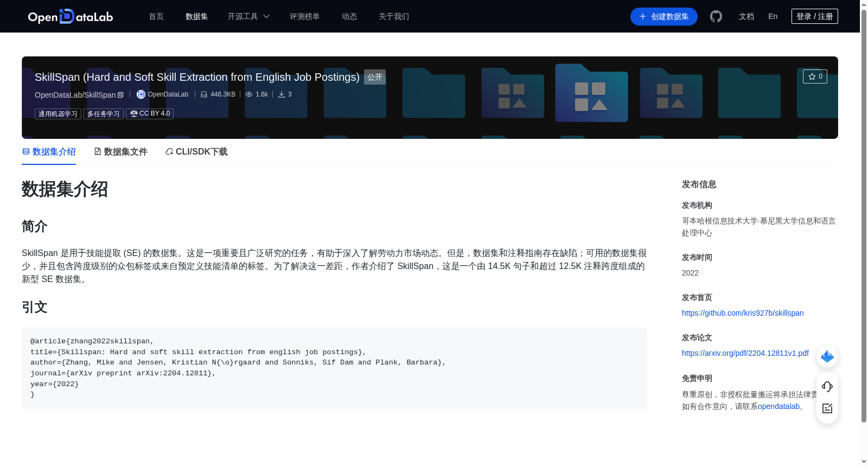Open the github.com/kris927b/skillspan link
The image size is (868, 467).
point(743,313)
